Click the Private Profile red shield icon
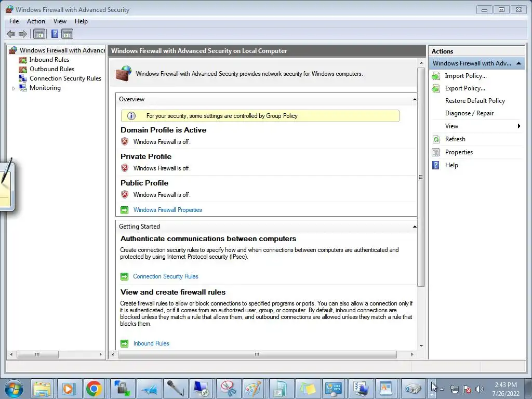The image size is (532, 399). coord(125,168)
